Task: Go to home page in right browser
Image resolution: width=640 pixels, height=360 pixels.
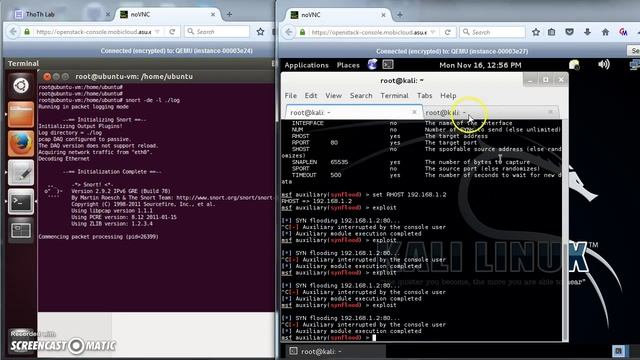Action: pyautogui.click(x=605, y=32)
